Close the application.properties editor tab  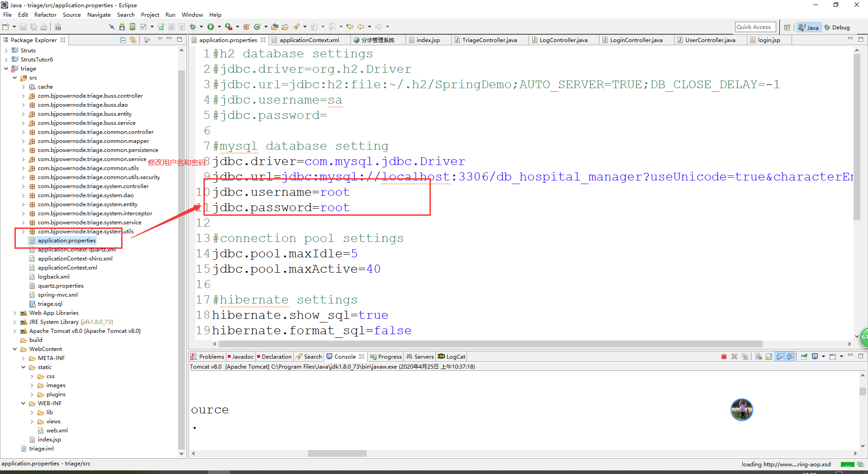click(263, 40)
